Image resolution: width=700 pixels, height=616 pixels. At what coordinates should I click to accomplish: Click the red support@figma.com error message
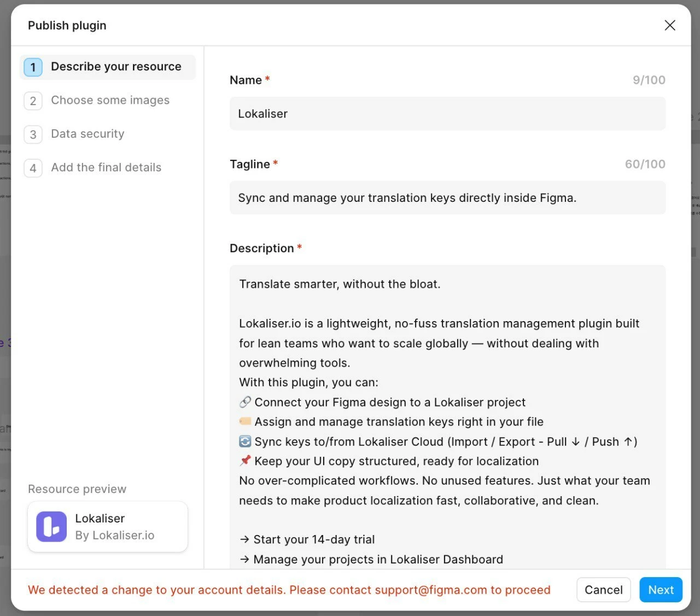(x=289, y=590)
